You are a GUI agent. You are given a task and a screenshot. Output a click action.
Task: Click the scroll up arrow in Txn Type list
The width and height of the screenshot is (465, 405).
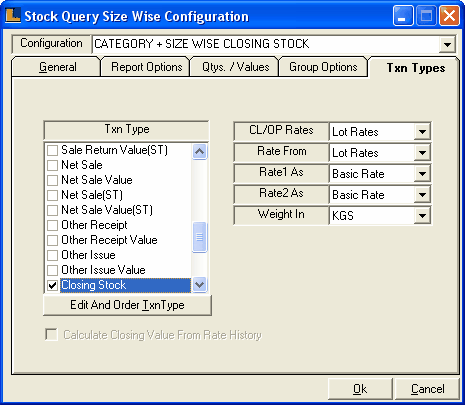pyautogui.click(x=199, y=152)
